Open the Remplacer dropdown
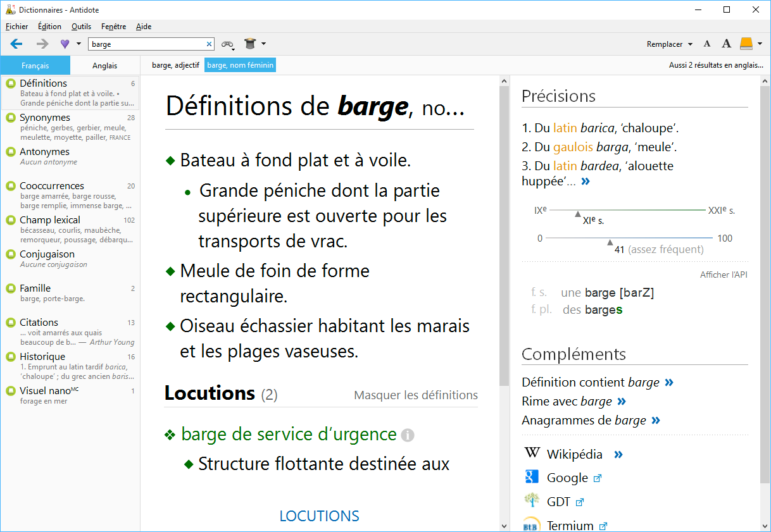The image size is (771, 532). (669, 44)
